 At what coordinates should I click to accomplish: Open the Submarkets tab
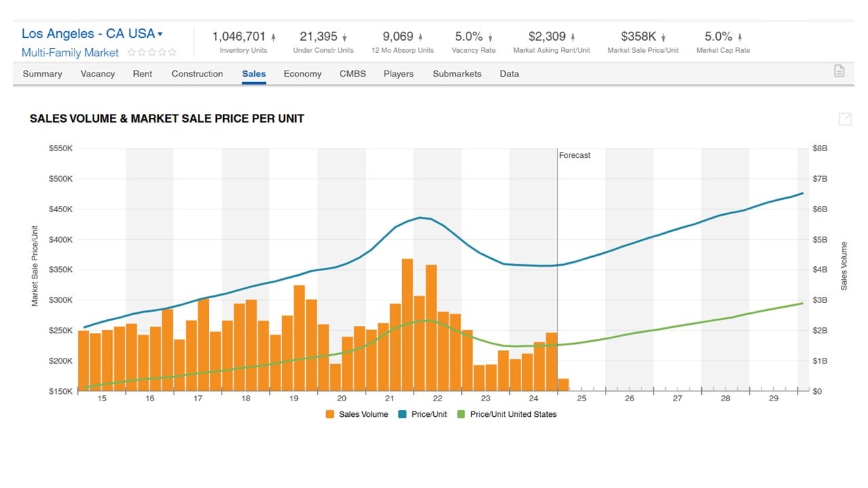point(457,74)
